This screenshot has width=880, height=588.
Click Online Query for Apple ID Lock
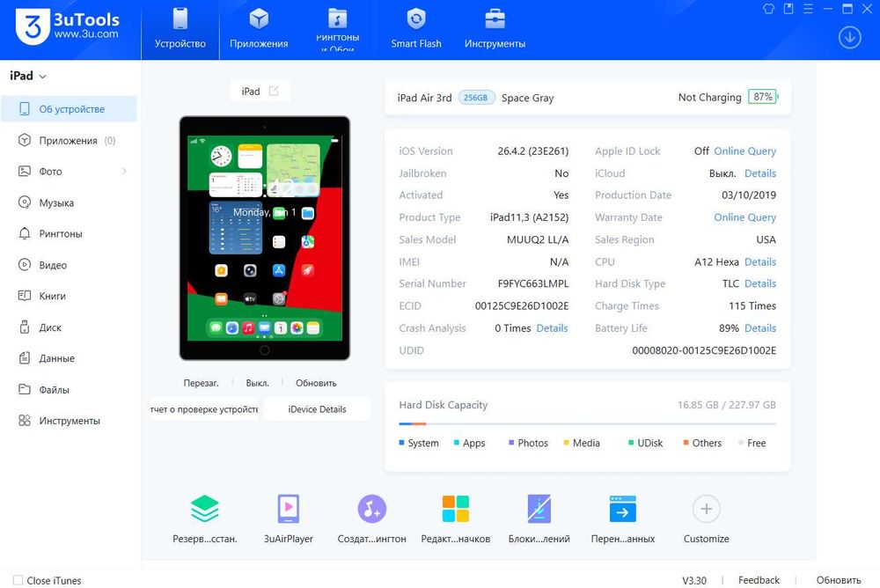(744, 151)
